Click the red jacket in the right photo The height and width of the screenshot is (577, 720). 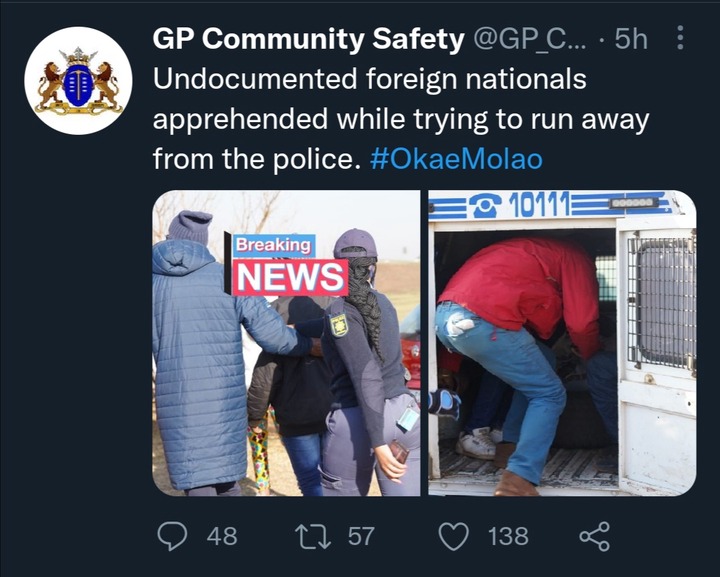[x=523, y=292]
